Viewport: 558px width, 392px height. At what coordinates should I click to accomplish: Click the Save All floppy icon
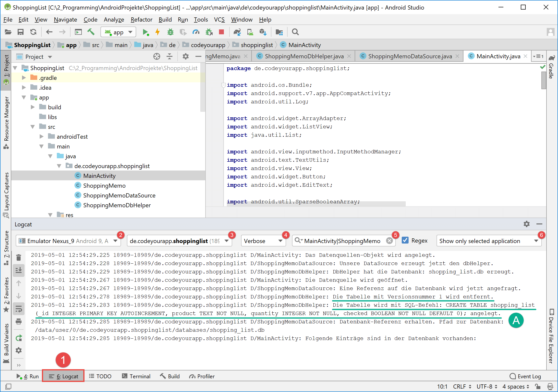pyautogui.click(x=21, y=32)
